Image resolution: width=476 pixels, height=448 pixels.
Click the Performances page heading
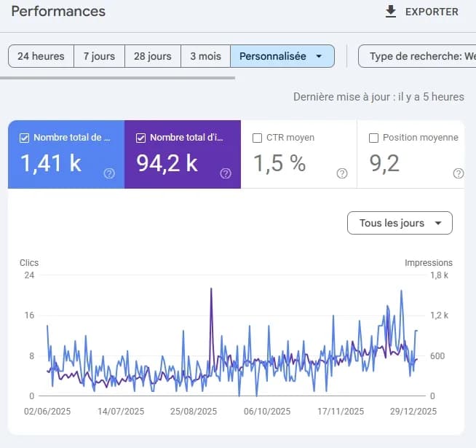click(58, 11)
